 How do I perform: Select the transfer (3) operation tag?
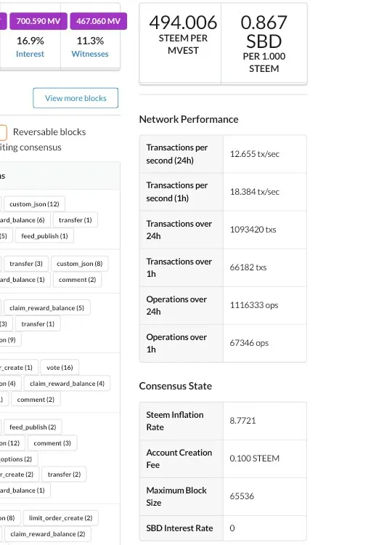pos(26,264)
